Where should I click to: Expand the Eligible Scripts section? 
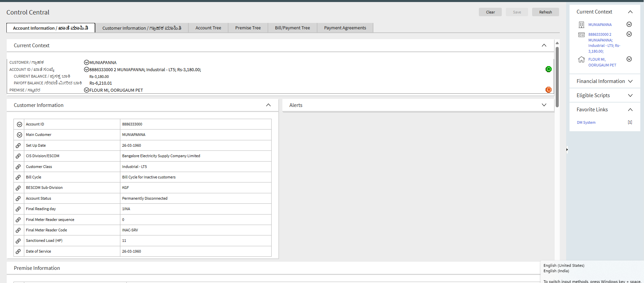tap(630, 95)
